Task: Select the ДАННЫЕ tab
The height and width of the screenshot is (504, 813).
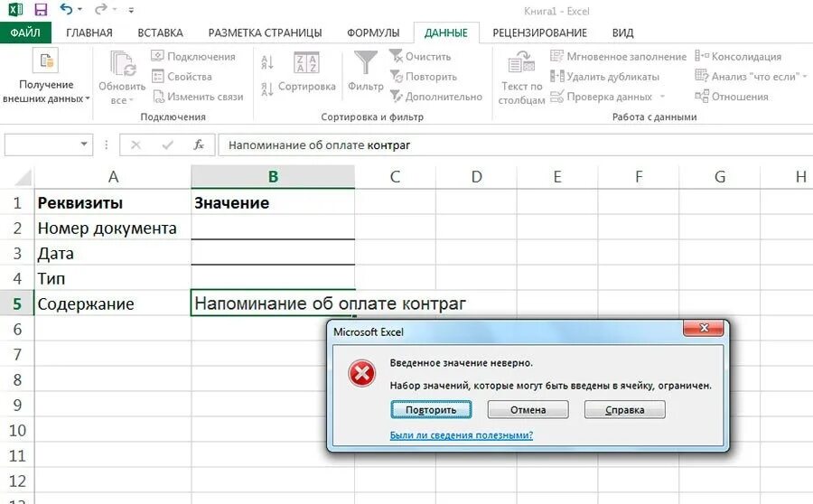Action: pyautogui.click(x=446, y=33)
